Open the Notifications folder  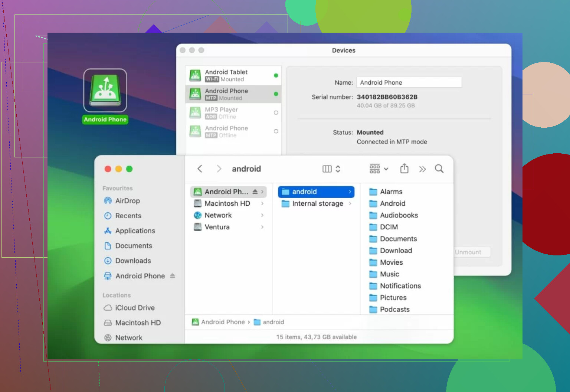pyautogui.click(x=395, y=286)
